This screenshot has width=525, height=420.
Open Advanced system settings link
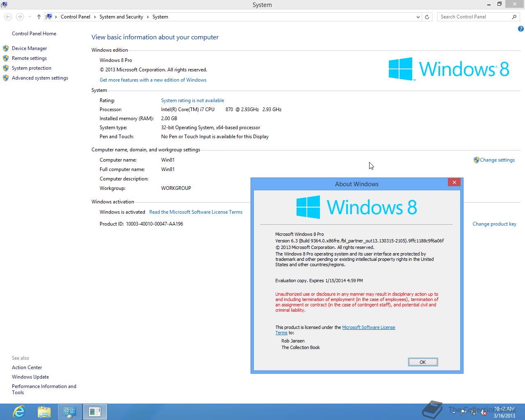[40, 78]
